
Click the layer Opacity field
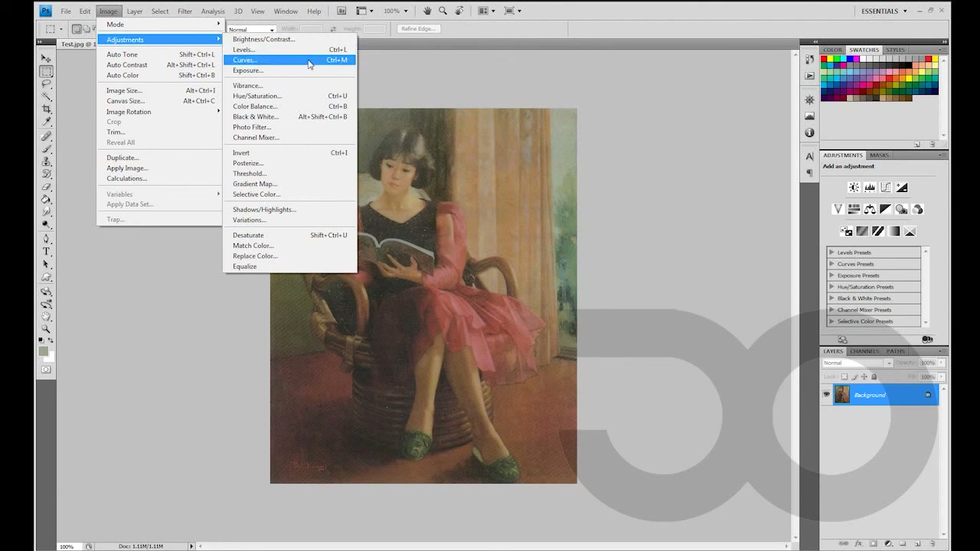(x=927, y=363)
